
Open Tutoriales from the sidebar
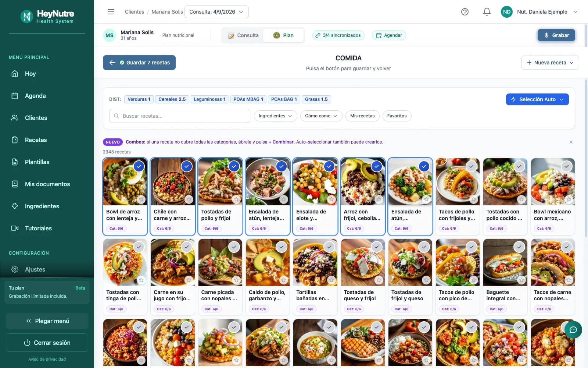coord(47,228)
